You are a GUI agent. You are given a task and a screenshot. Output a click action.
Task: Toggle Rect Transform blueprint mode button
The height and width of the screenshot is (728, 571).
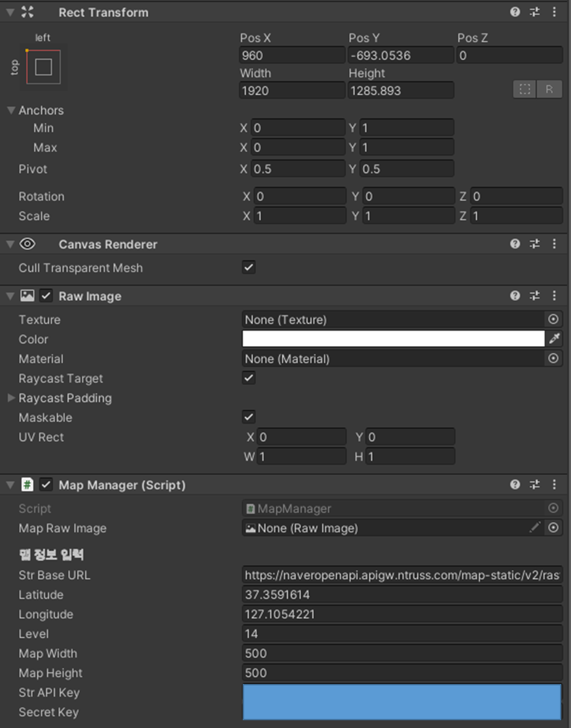(x=525, y=89)
